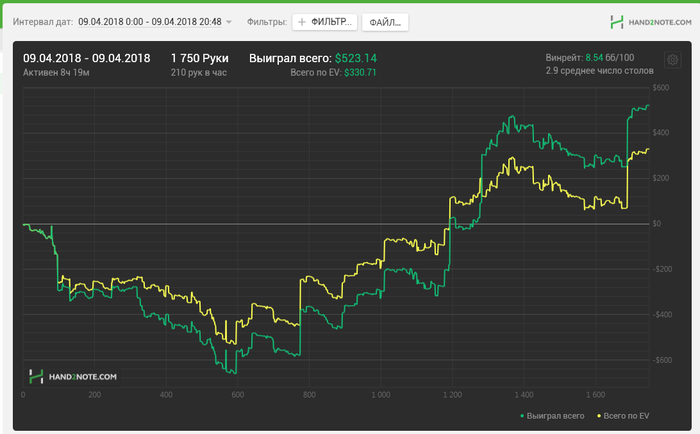Click the Всего по EV $330.71 value

click(x=360, y=72)
